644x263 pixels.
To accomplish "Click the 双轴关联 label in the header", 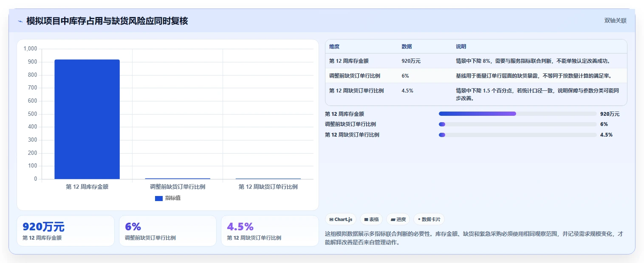I will click(x=616, y=20).
